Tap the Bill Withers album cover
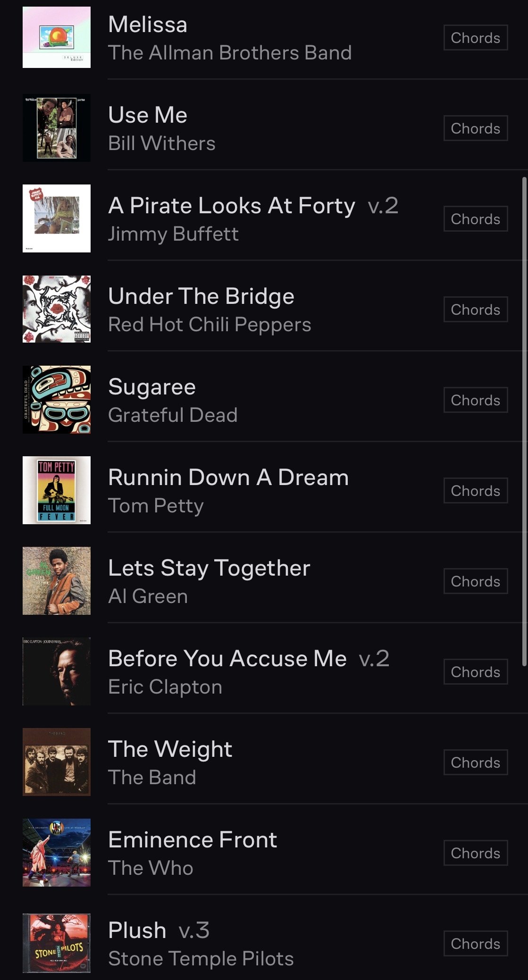The image size is (528, 980). 57,128
